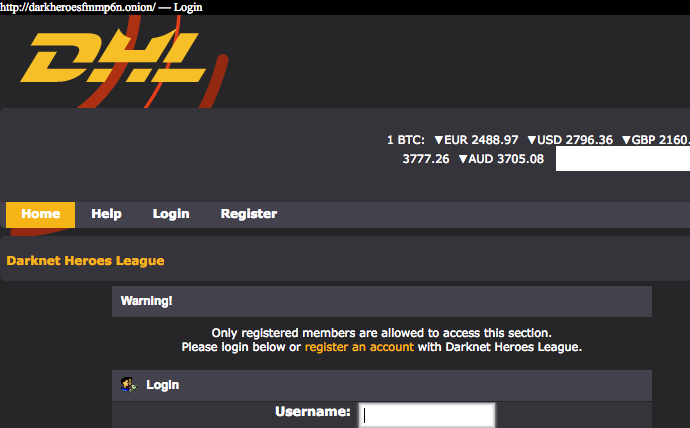This screenshot has height=428, width=690.
Task: Click the down arrow before AUD 3705.08
Action: pos(463,159)
